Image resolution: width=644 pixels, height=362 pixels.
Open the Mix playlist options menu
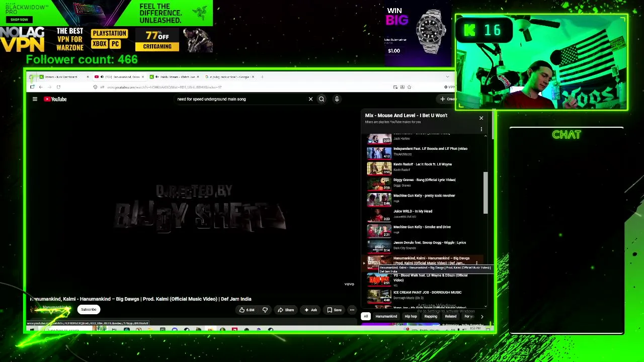[x=481, y=129]
